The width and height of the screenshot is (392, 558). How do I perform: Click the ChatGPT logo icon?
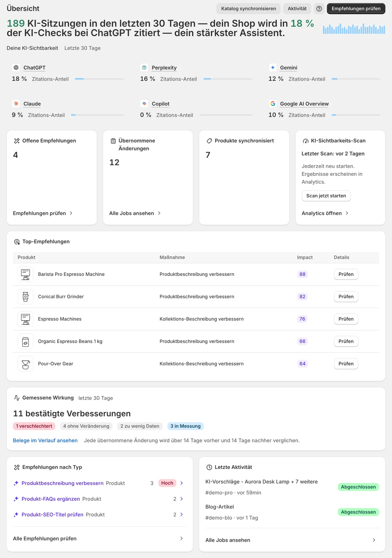point(16,67)
